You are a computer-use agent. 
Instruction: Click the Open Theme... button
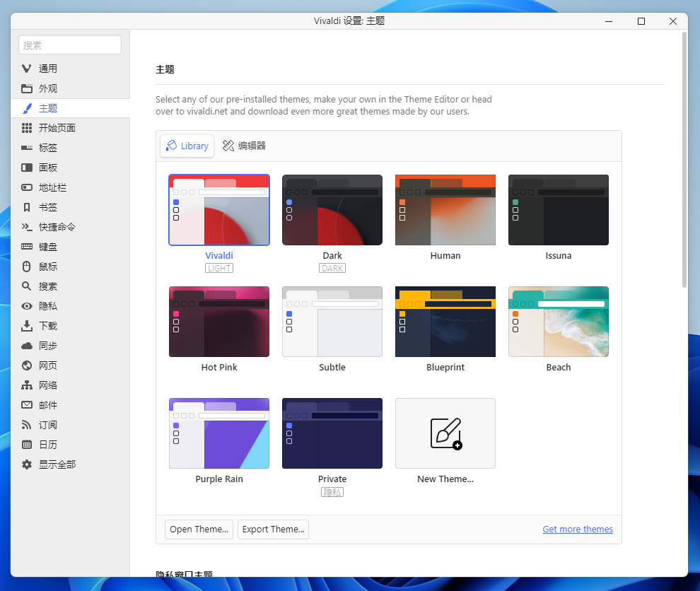point(199,529)
